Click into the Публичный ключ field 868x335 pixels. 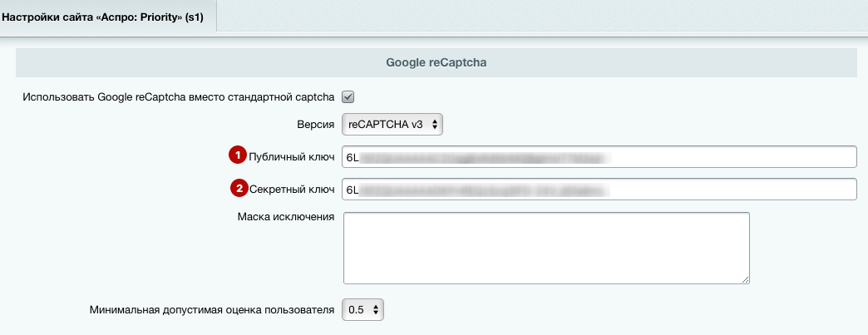(x=599, y=157)
